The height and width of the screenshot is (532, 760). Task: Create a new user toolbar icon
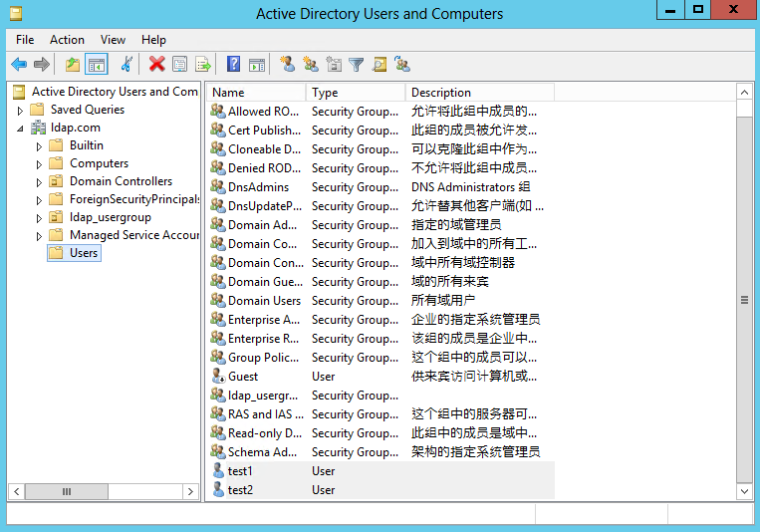coord(288,64)
